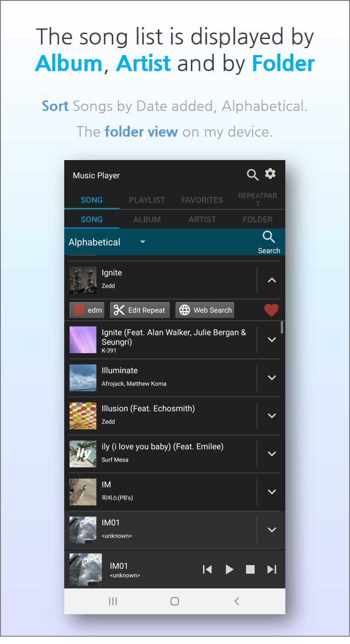Image resolution: width=350 pixels, height=644 pixels.
Task: Expand options for IM by PB's
Action: tap(272, 492)
